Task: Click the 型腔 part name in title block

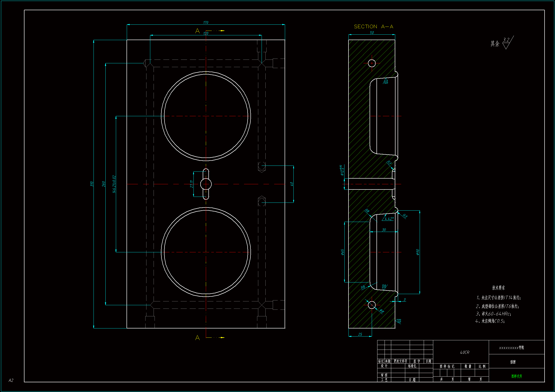Action: coord(513,362)
